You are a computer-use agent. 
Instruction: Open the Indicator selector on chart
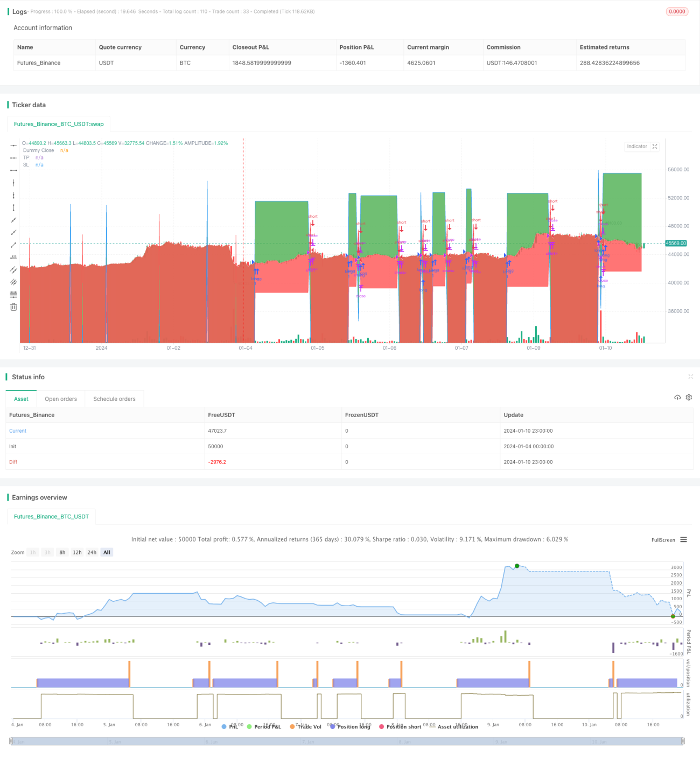point(637,147)
